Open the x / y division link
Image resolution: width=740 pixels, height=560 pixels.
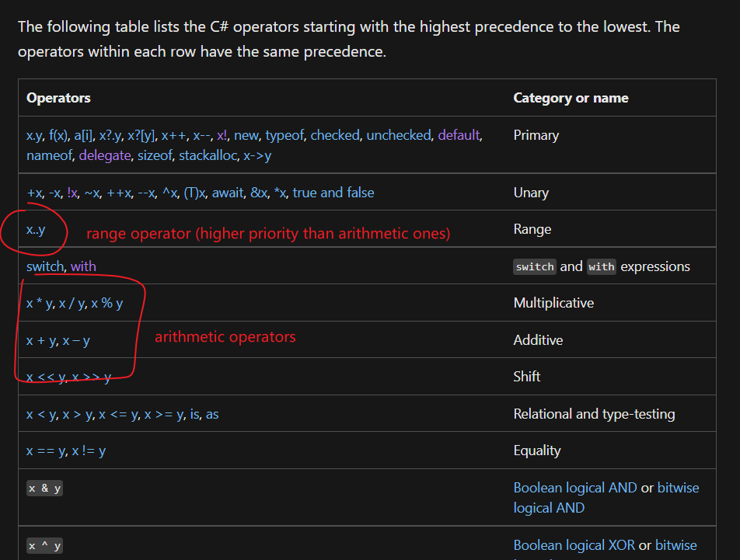point(72,303)
